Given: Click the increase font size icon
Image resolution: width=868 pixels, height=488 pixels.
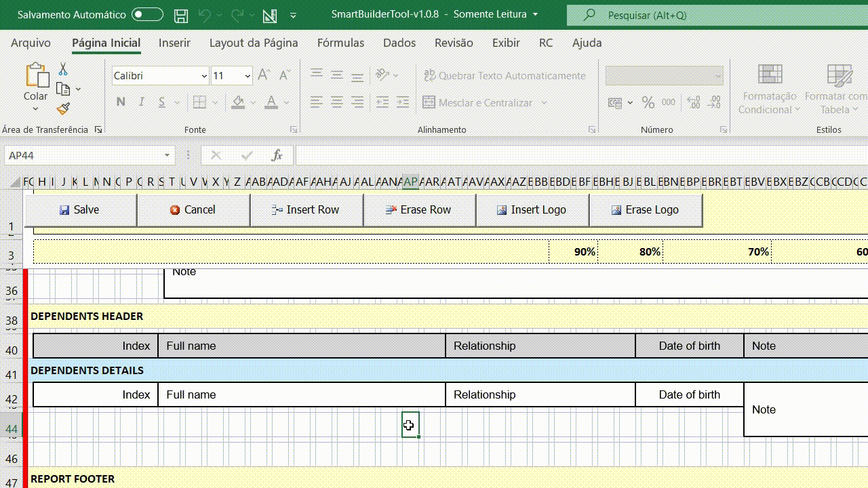Looking at the screenshot, I should [x=264, y=75].
